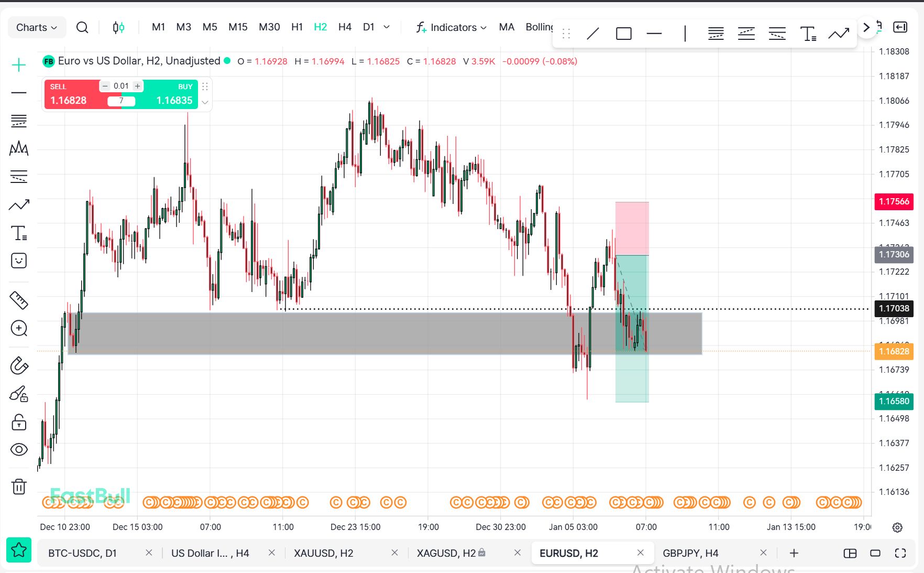This screenshot has height=573, width=924.
Task: Click the zoom in magnifier tool
Action: click(x=19, y=328)
